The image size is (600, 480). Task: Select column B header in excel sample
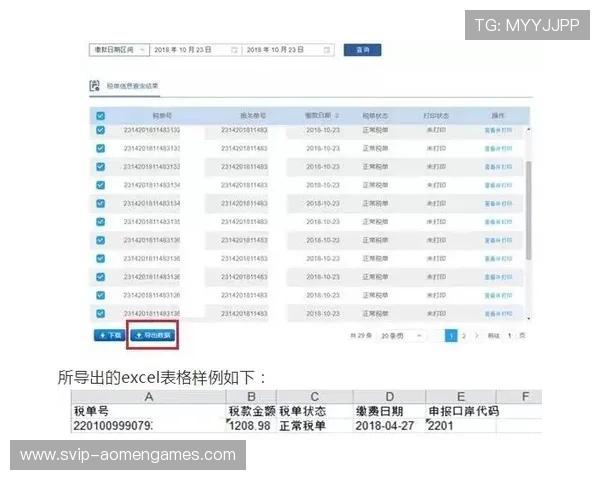(x=251, y=397)
